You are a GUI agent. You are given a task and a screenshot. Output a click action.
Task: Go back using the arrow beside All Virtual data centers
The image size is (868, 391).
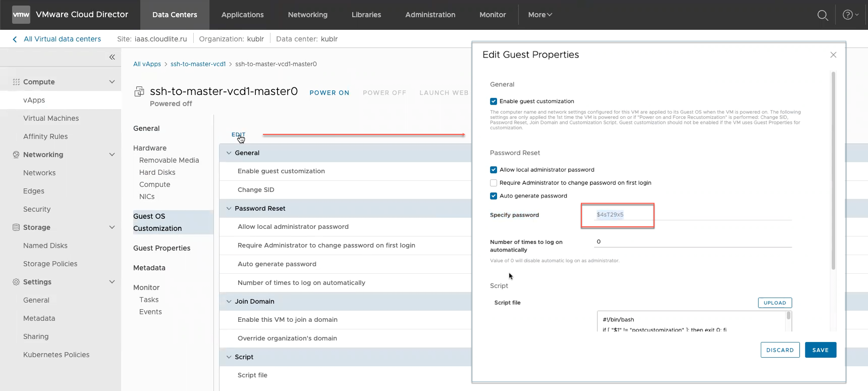pos(15,39)
